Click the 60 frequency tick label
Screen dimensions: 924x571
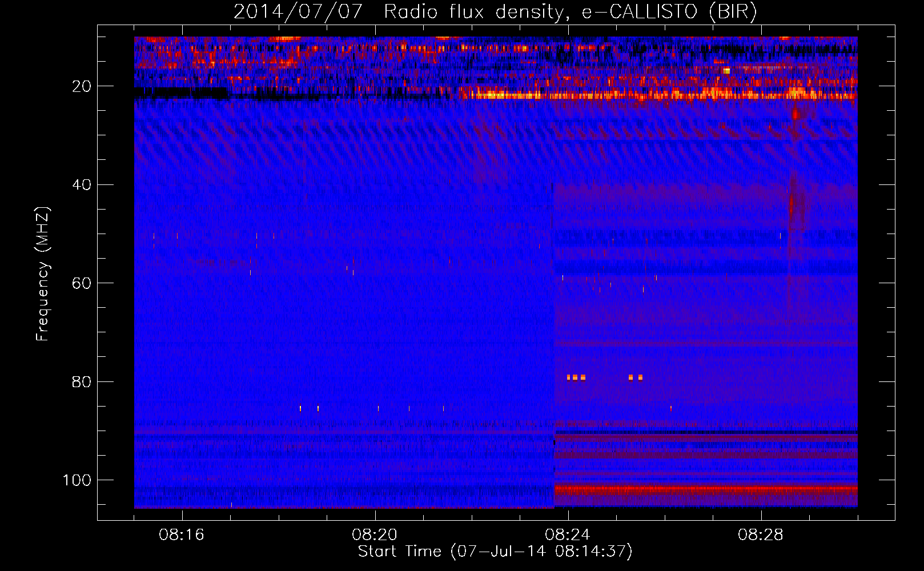tap(82, 283)
